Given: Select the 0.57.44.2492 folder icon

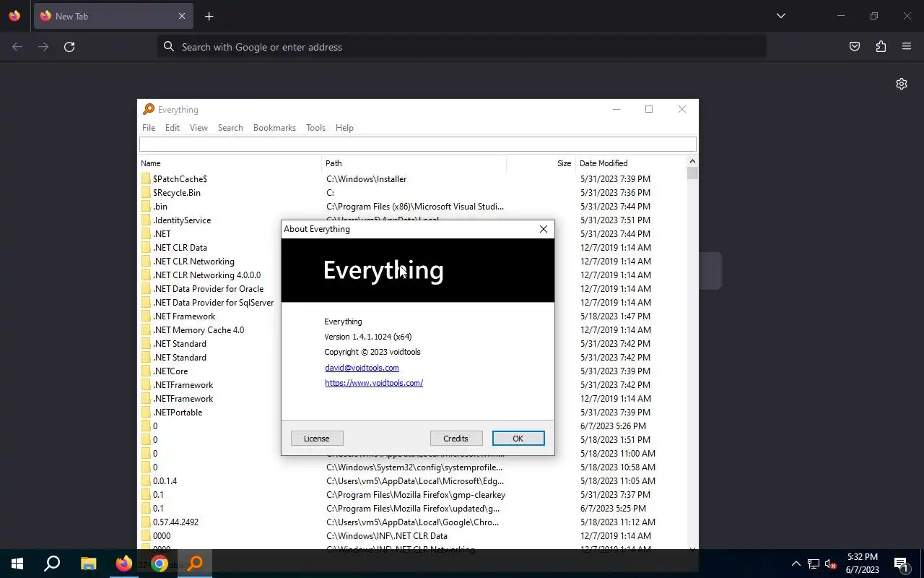Looking at the screenshot, I should coord(146,522).
